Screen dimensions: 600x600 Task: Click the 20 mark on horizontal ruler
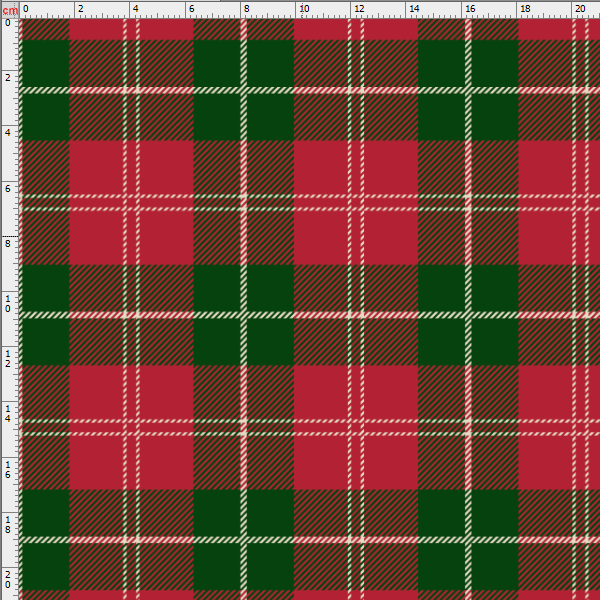point(580,8)
